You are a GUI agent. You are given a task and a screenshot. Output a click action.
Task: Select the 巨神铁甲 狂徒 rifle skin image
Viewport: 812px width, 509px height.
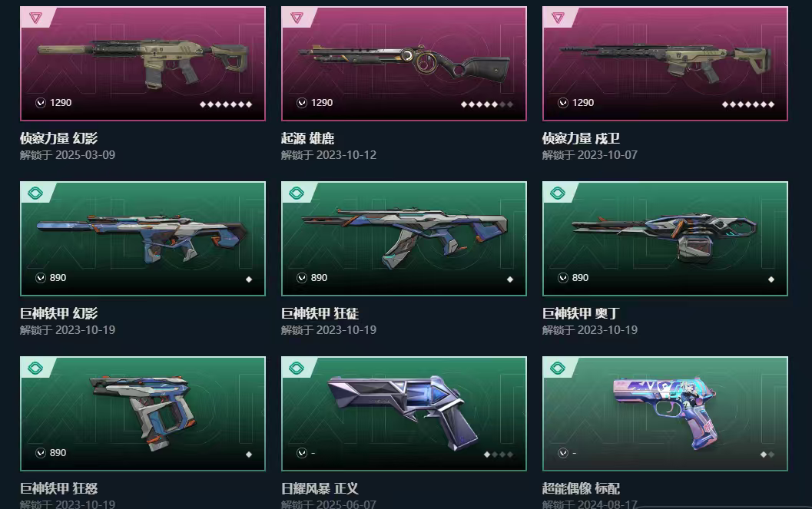tap(404, 239)
